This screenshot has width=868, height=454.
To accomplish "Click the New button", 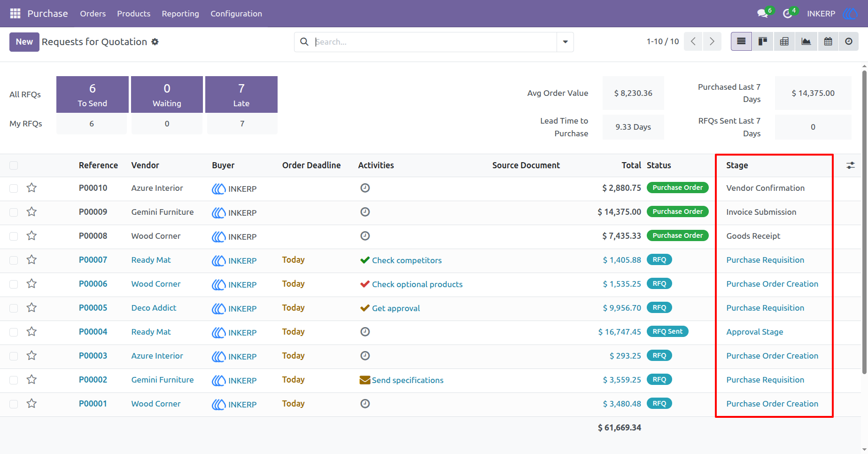I will pyautogui.click(x=24, y=42).
